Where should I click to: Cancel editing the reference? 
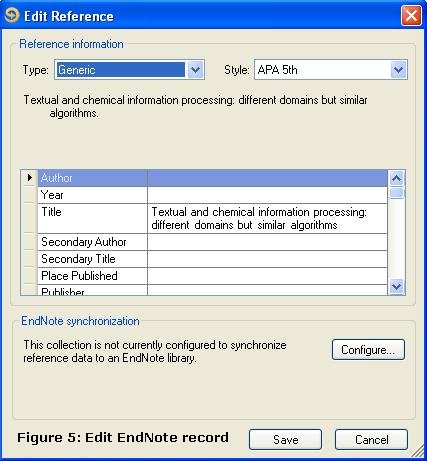tap(371, 440)
